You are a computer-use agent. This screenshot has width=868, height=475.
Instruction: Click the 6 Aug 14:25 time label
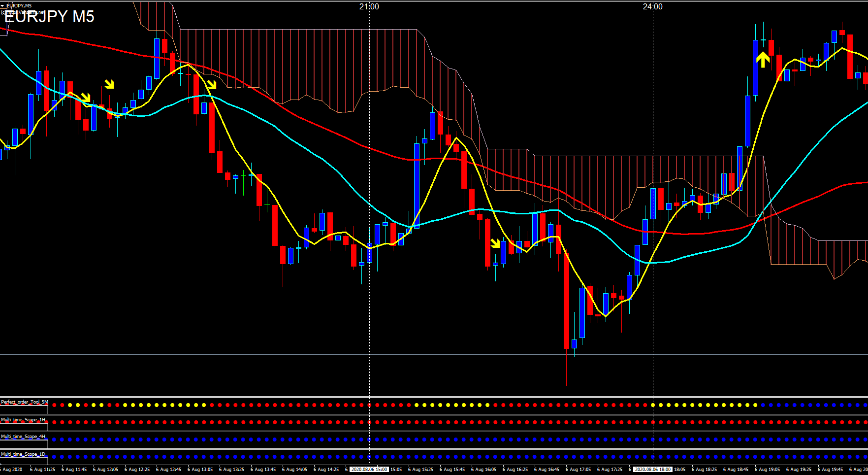(326, 470)
